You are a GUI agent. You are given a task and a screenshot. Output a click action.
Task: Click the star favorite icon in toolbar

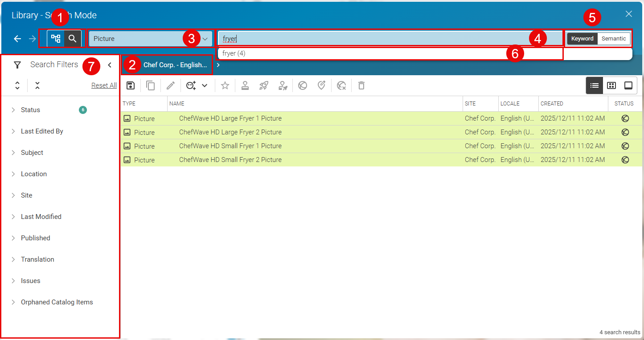click(x=225, y=85)
